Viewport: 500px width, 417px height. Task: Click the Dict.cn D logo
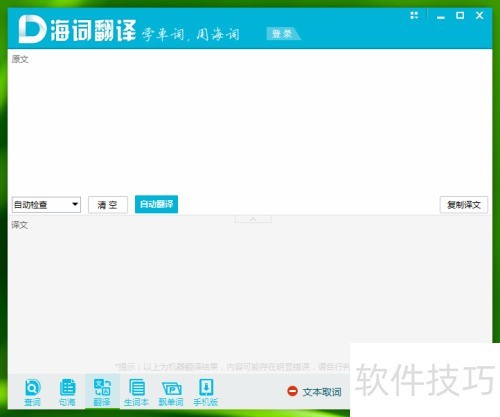click(x=32, y=29)
